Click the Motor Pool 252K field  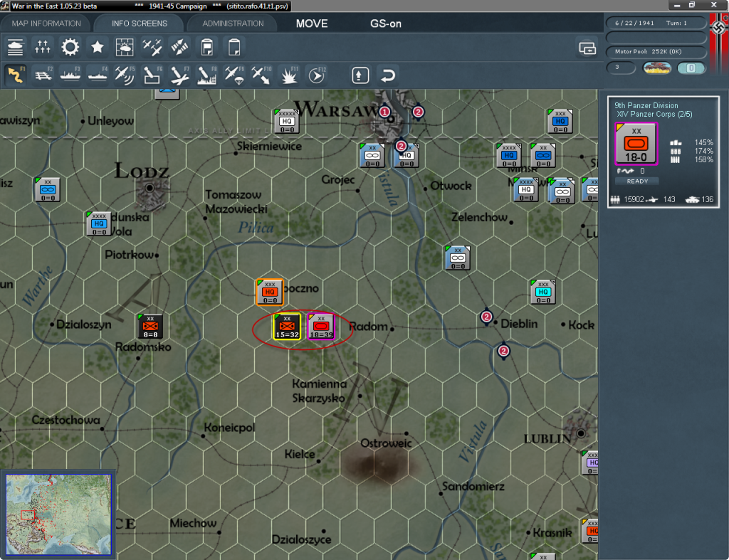(x=656, y=51)
